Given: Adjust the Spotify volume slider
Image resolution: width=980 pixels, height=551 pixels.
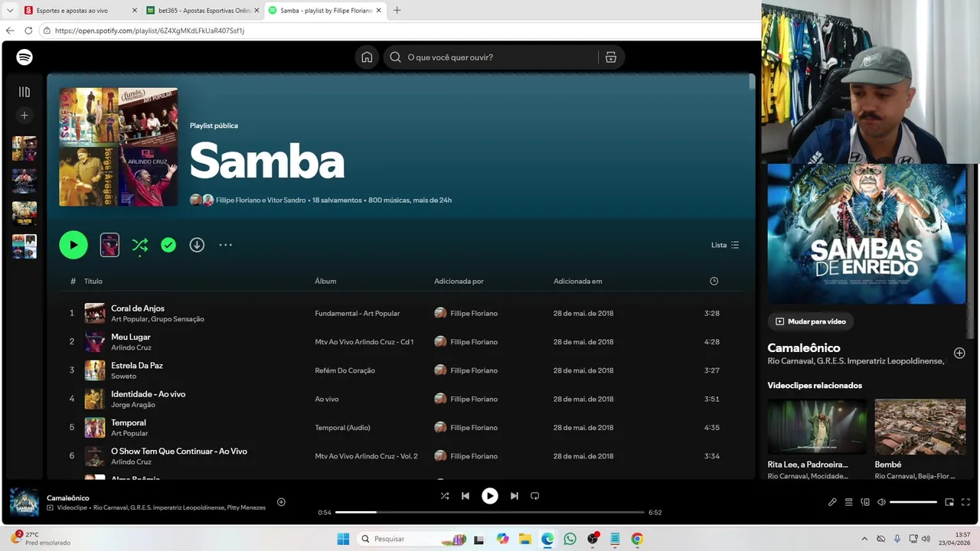Looking at the screenshot, I should [x=913, y=502].
